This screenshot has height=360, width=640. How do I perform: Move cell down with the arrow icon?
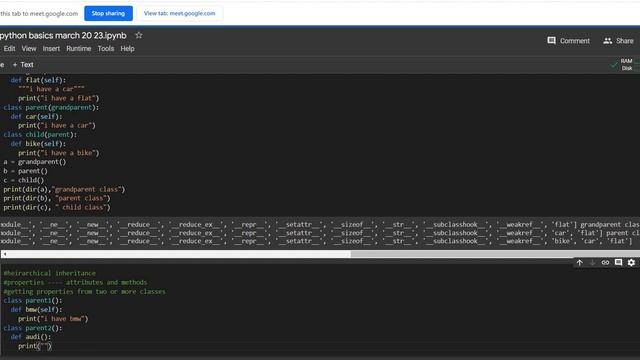pos(592,262)
